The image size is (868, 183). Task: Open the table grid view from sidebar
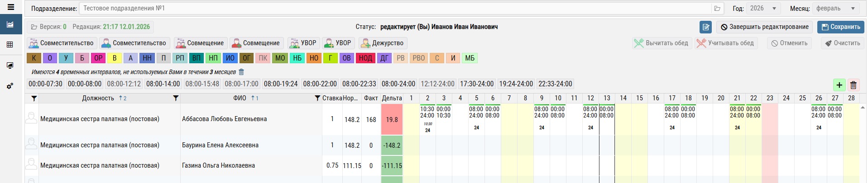pos(10,44)
